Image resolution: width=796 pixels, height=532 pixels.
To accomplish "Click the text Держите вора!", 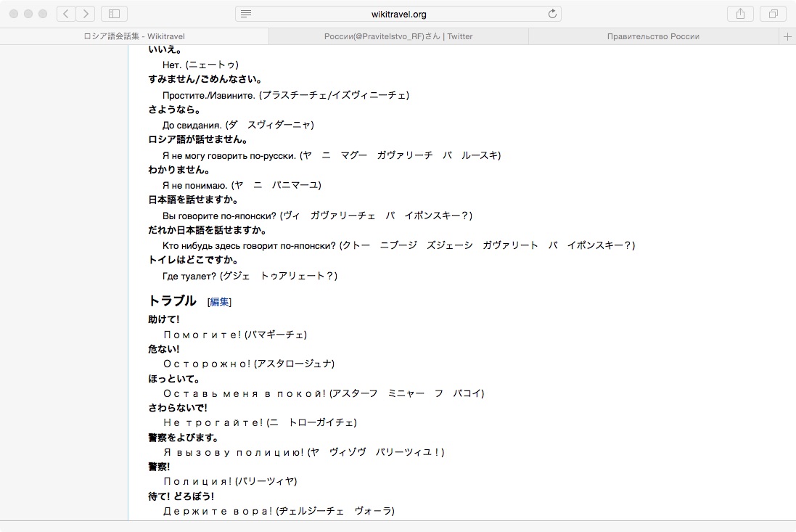I will (x=218, y=511).
